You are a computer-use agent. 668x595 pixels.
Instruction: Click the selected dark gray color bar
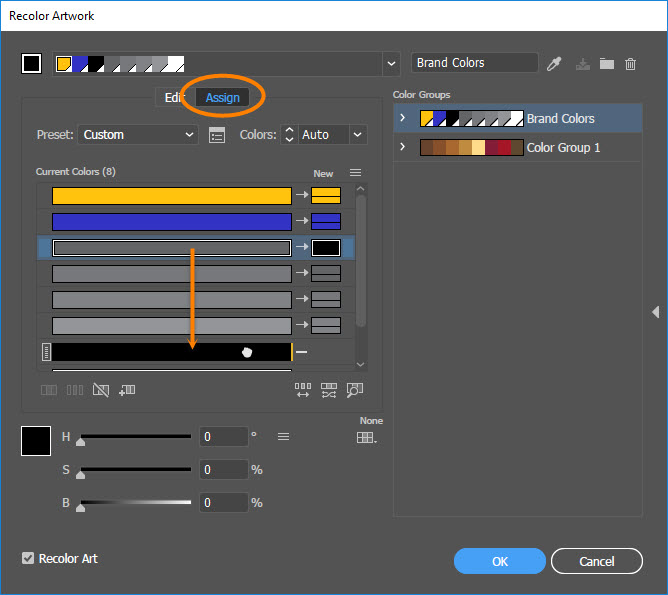(172, 248)
